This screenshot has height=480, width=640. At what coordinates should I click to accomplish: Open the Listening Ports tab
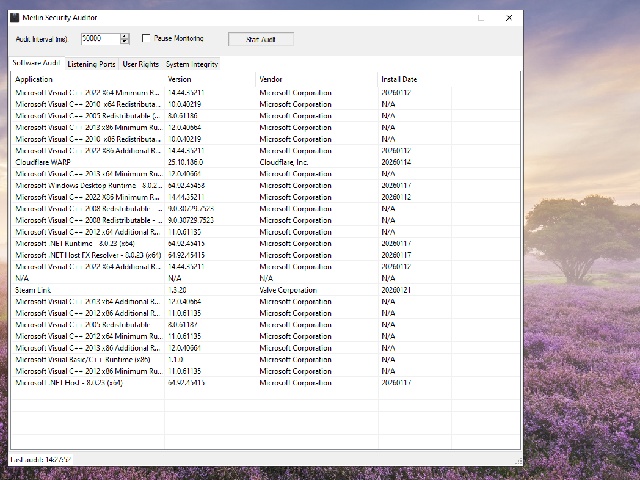click(91, 64)
